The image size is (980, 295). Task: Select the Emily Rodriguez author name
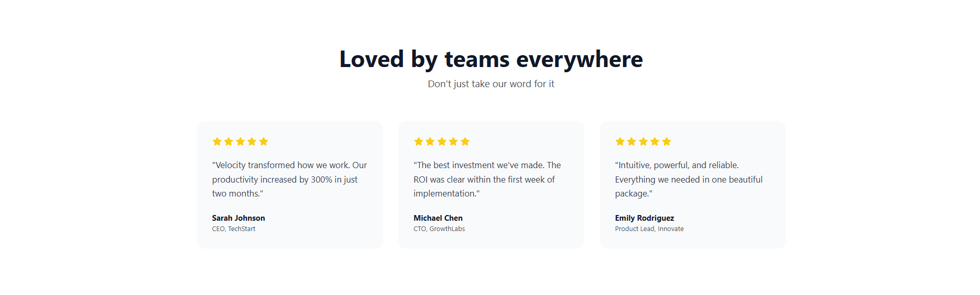[644, 218]
